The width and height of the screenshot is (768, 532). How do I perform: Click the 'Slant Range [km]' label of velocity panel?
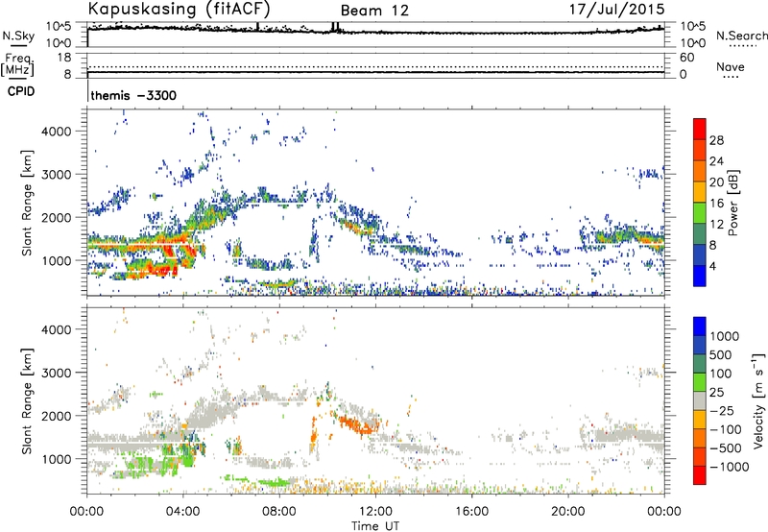pos(27,401)
